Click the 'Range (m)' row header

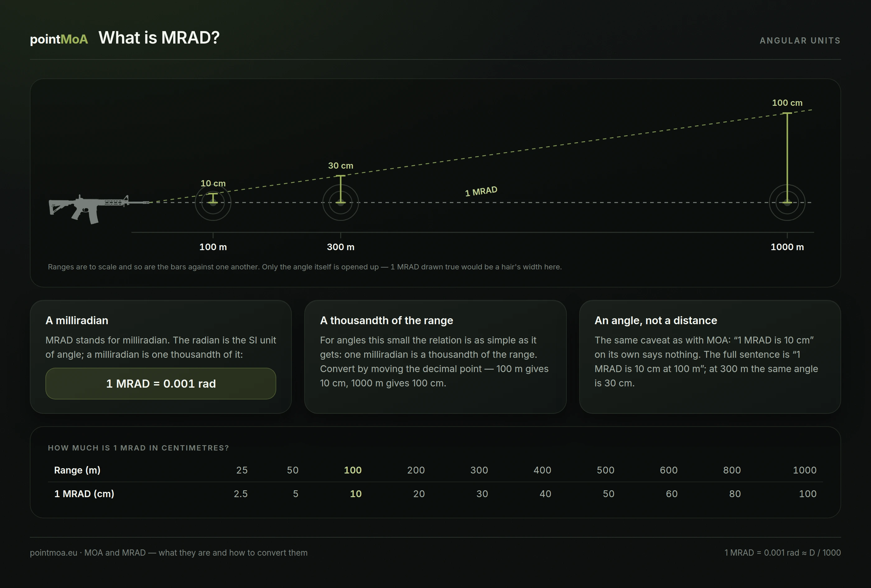pyautogui.click(x=77, y=470)
